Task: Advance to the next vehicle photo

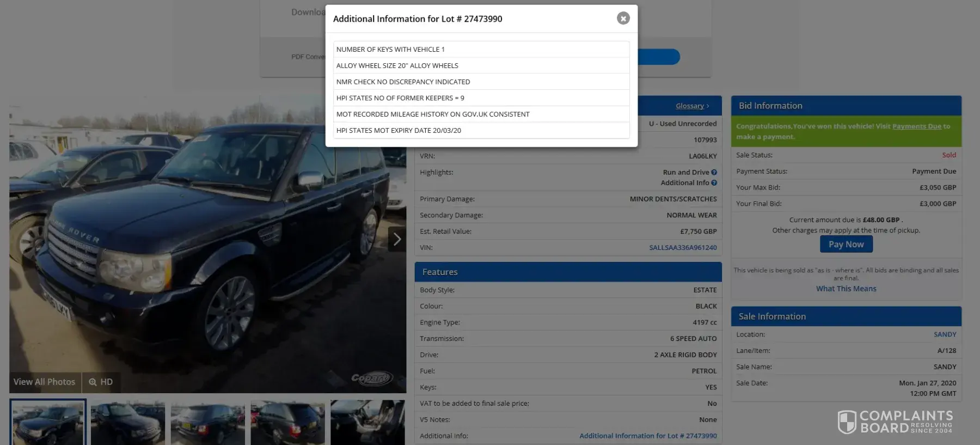Action: [x=397, y=239]
